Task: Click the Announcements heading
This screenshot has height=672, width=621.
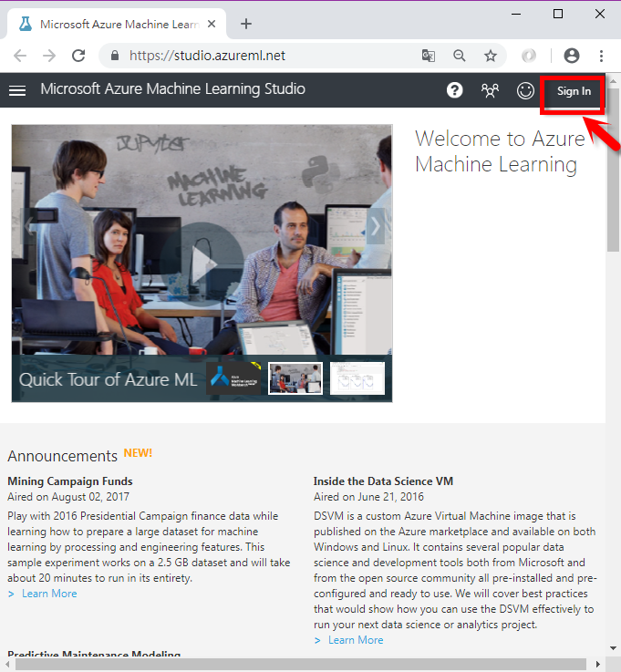Action: point(62,456)
